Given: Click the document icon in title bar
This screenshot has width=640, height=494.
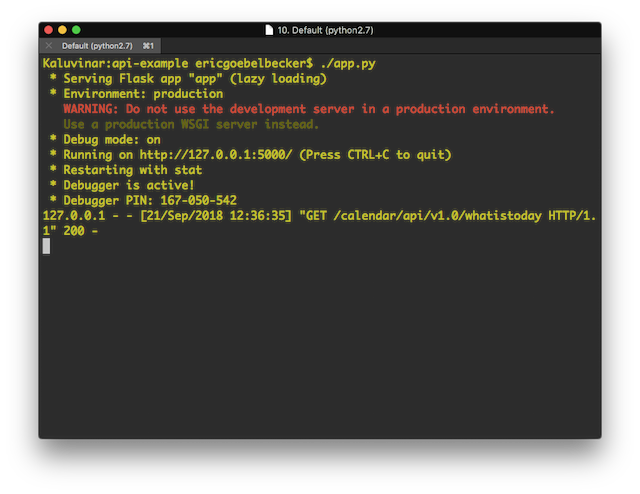Looking at the screenshot, I should point(269,30).
